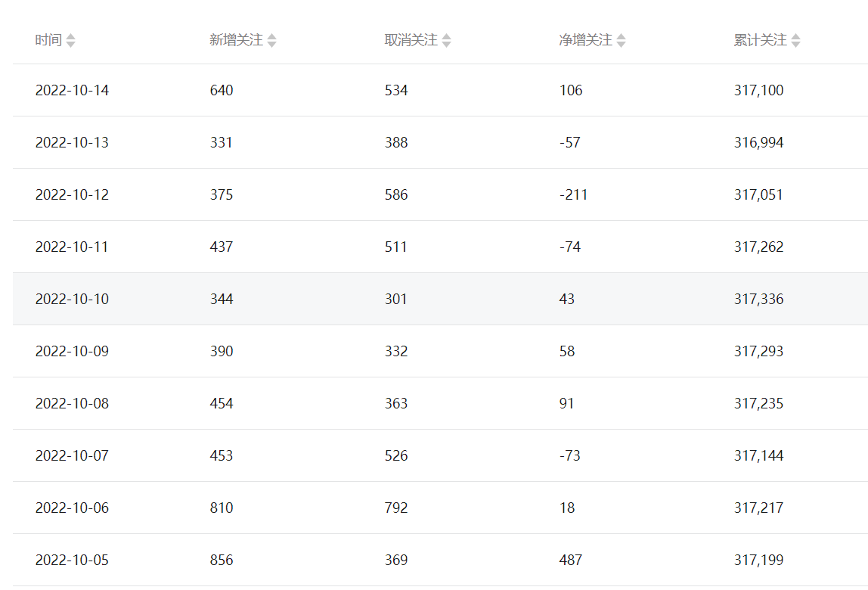
Task: Click the 新增关注 header text
Action: pyautogui.click(x=236, y=40)
